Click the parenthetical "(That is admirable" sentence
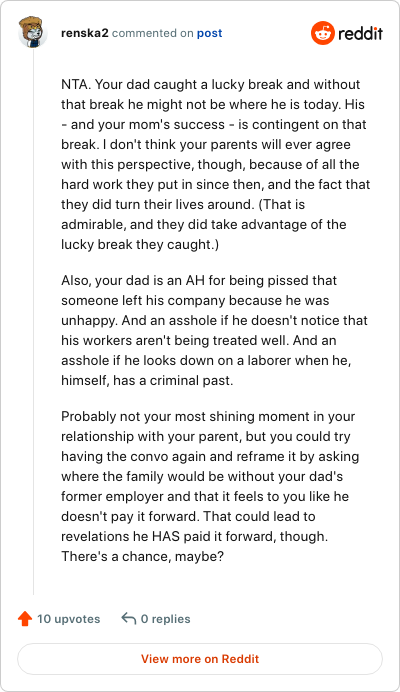400x692 pixels. click(x=205, y=224)
